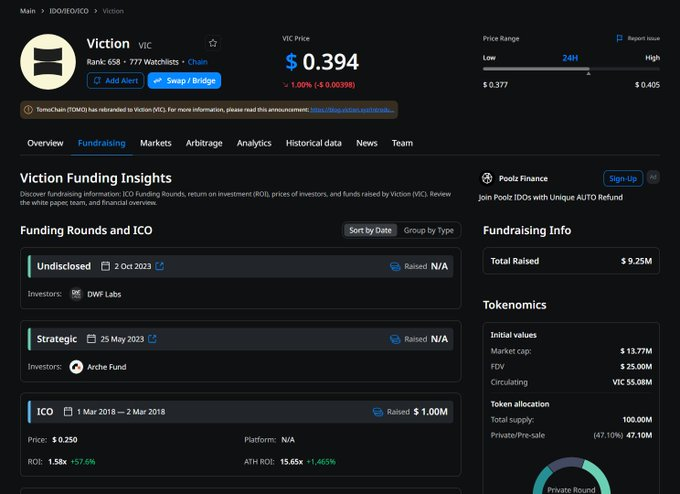
Task: Click the Private/Pre-sale 47.10M value
Action: pyautogui.click(x=639, y=435)
